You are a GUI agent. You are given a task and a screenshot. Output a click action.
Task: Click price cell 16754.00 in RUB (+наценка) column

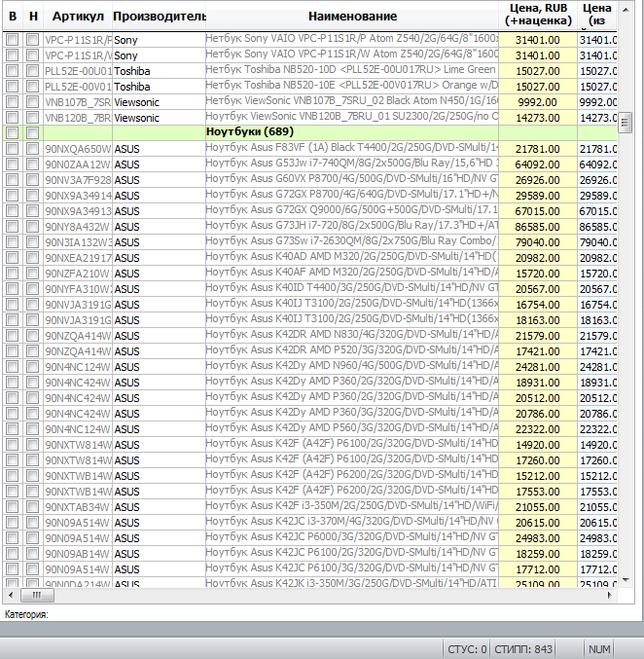[x=538, y=305]
